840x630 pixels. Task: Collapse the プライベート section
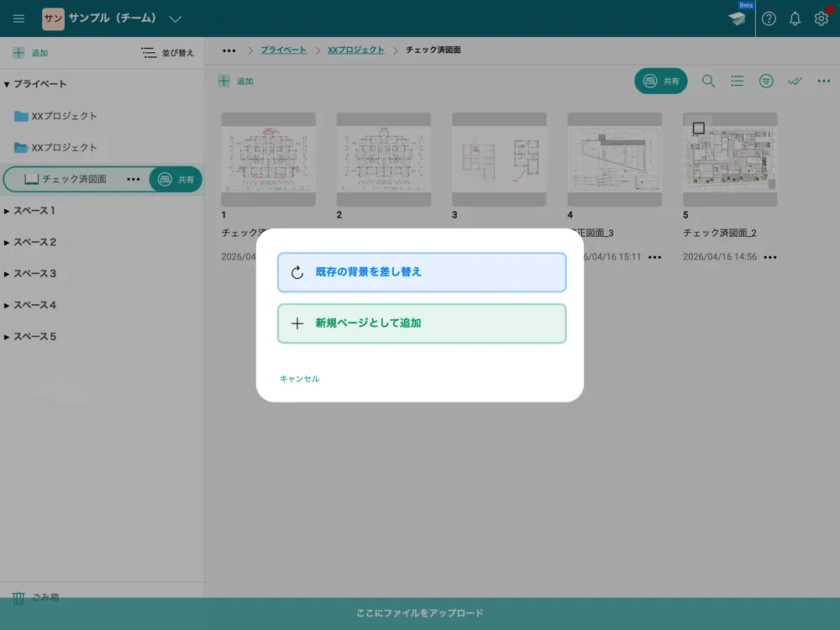point(7,84)
